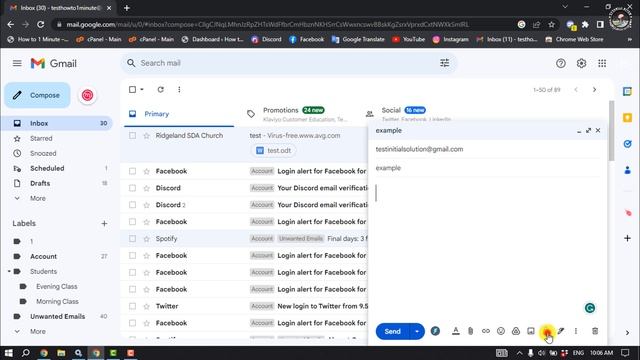Image resolution: width=640 pixels, height=360 pixels.
Task: Show hidden system tray icons
Action: pos(519,353)
